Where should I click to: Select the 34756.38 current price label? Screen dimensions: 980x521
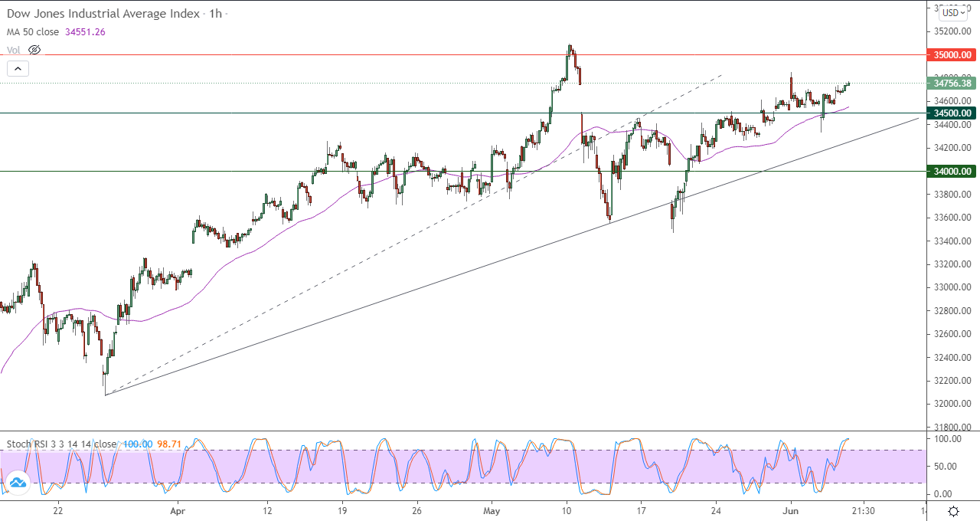point(952,83)
